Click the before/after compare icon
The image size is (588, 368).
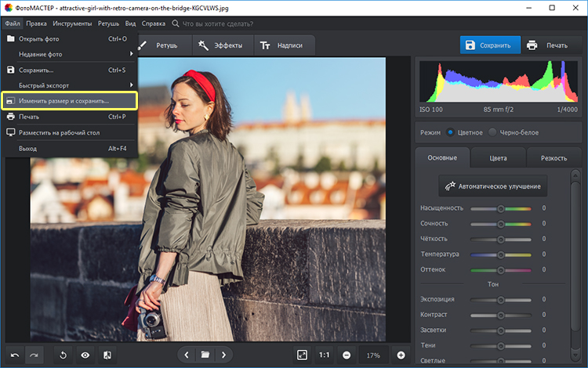(107, 355)
